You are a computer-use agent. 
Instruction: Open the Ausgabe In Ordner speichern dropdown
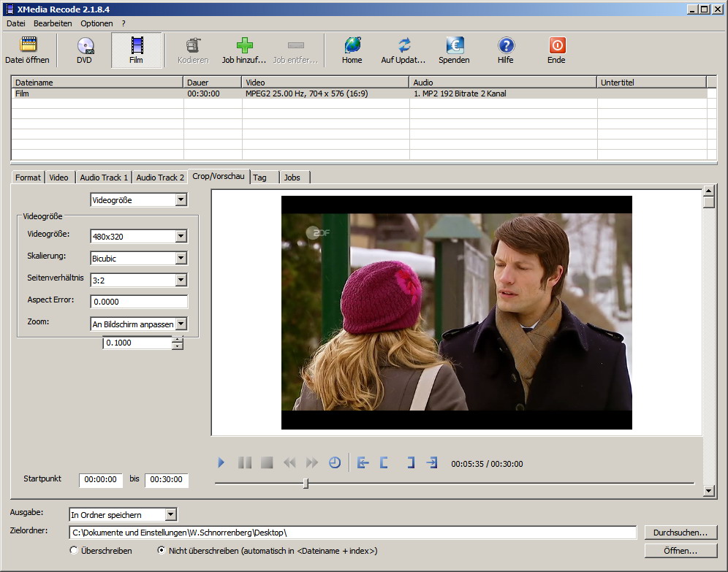pos(171,514)
